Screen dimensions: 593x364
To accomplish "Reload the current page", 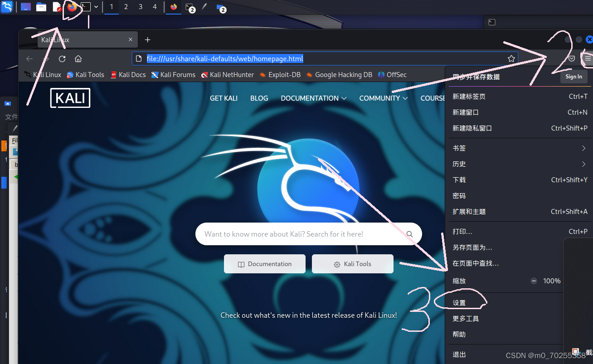I will 62,58.
